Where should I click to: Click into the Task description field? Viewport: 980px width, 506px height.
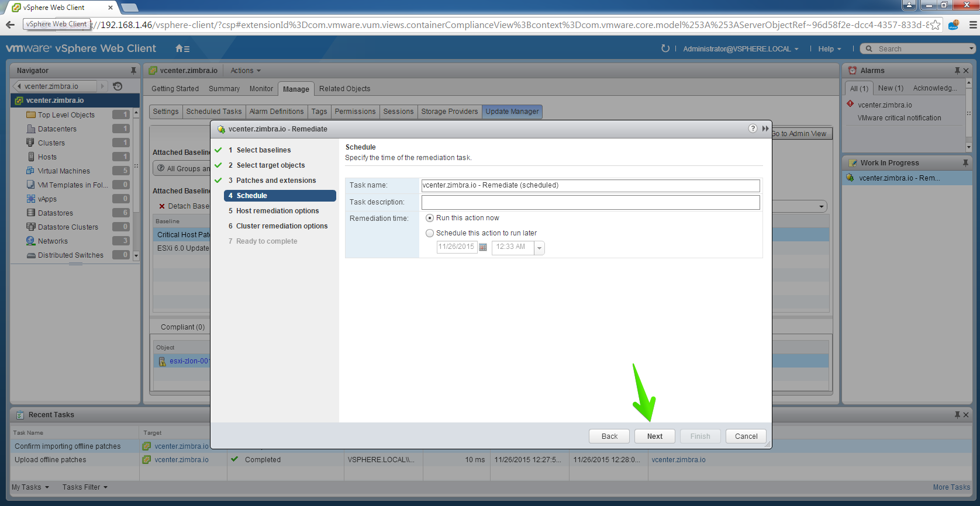pyautogui.click(x=591, y=202)
